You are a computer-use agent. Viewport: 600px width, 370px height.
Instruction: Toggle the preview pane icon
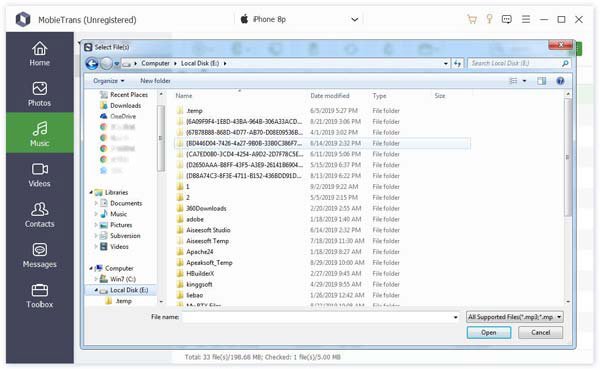pos(541,81)
